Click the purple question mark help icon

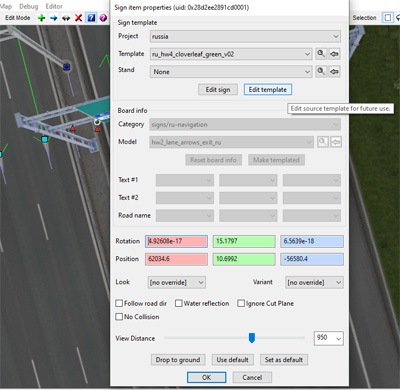coord(103,18)
